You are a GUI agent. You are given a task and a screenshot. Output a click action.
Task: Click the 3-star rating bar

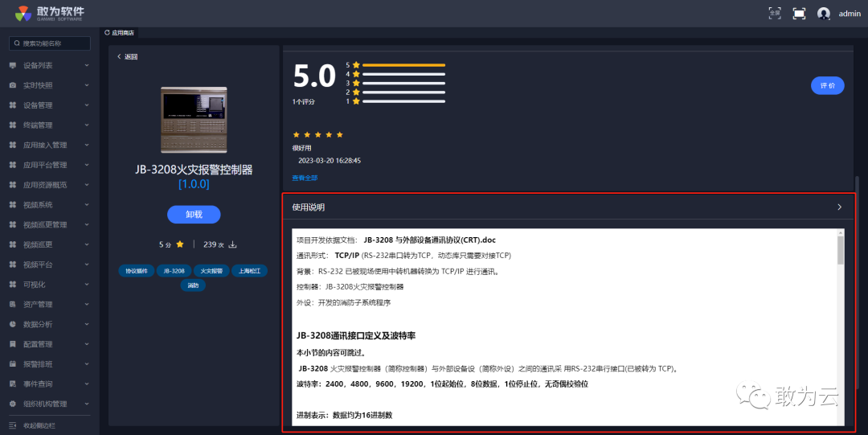(x=403, y=83)
